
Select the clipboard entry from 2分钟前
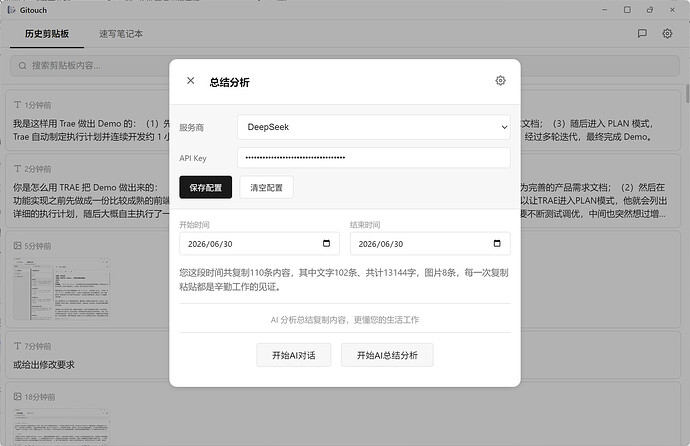[343, 191]
